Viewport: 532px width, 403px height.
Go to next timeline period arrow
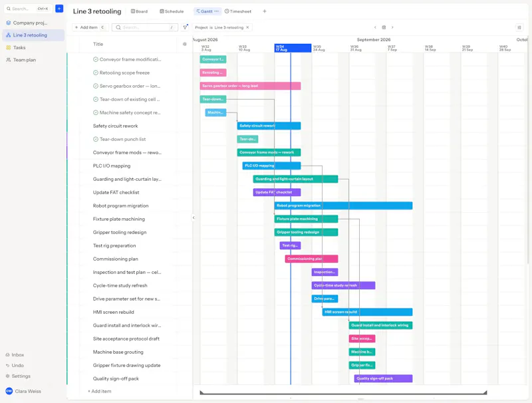(x=392, y=27)
